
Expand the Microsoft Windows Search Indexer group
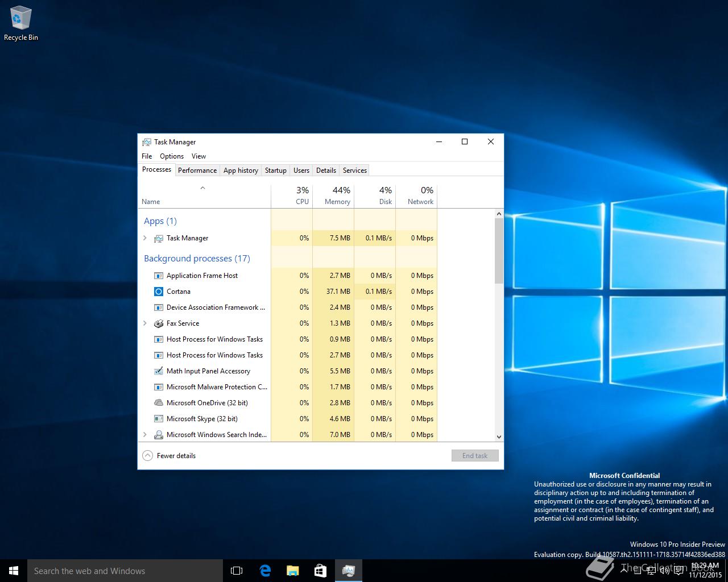tap(145, 435)
